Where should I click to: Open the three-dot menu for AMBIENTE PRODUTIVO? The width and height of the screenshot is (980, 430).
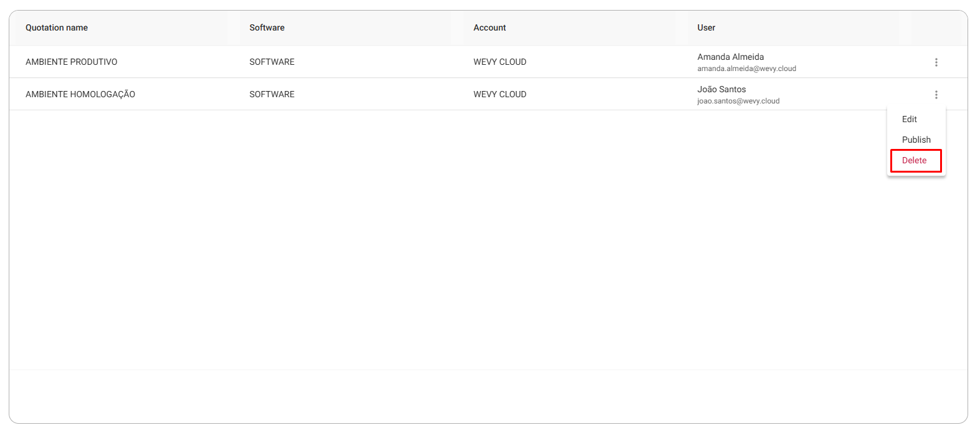[936, 62]
